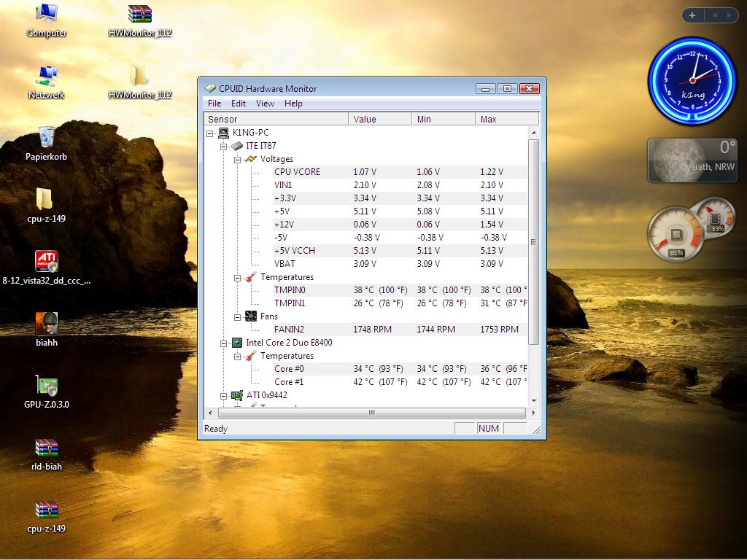Screen dimensions: 747x560
Task: Collapse the Fans tree node
Action: point(237,317)
